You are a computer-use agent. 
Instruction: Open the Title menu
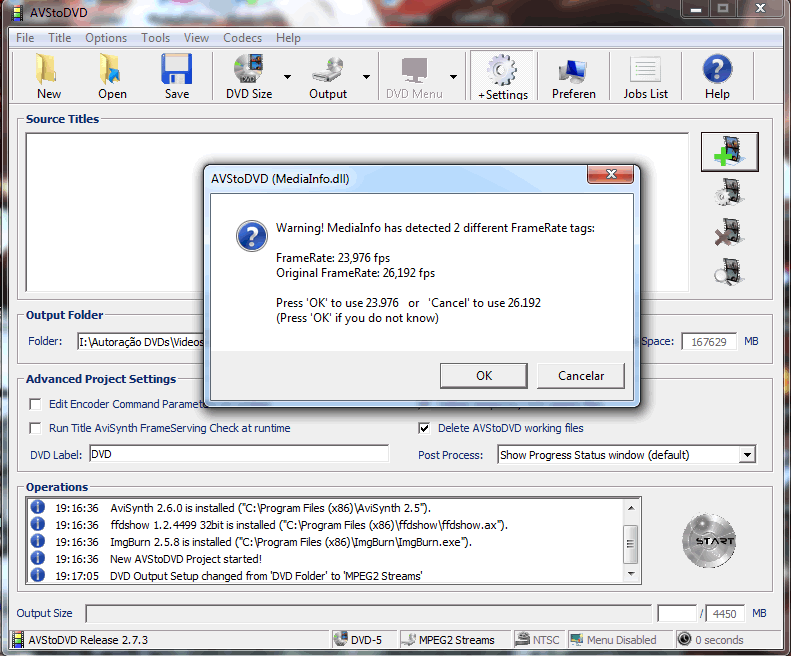[60, 38]
